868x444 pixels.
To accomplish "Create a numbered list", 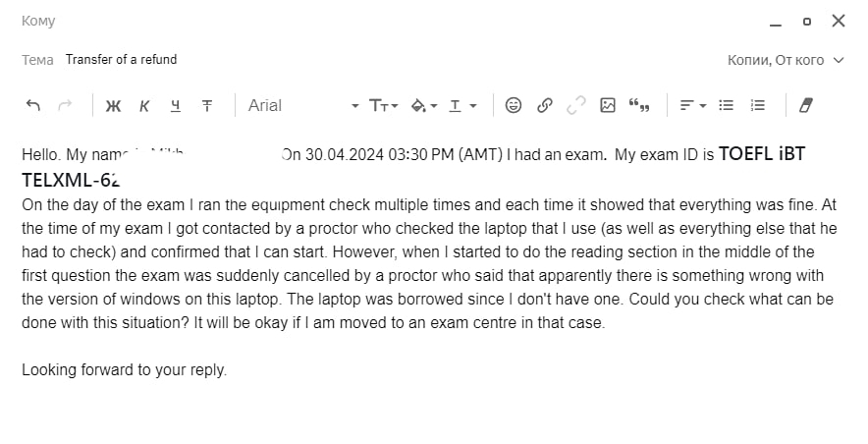I will (x=757, y=105).
